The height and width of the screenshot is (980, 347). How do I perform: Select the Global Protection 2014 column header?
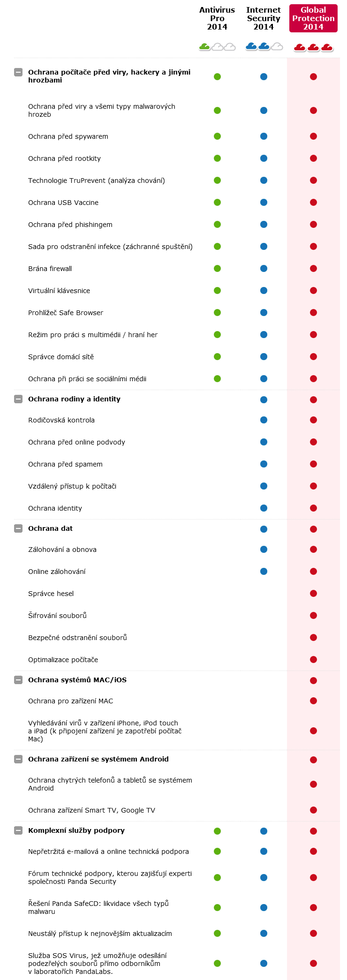[x=313, y=18]
